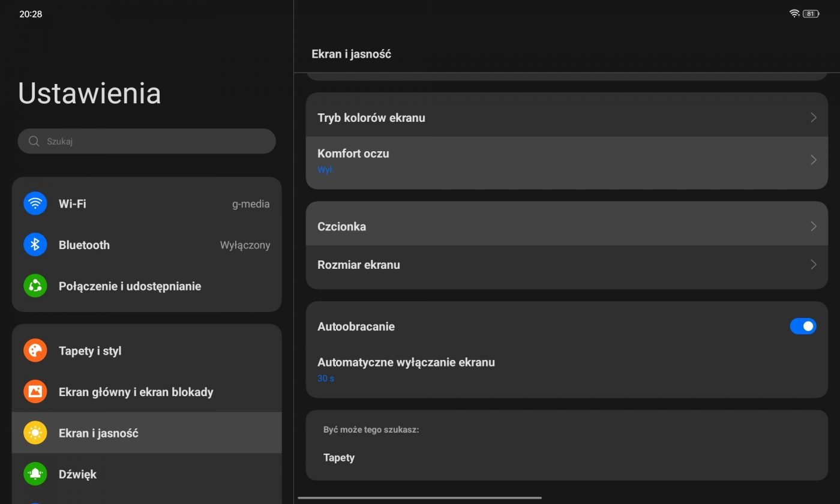The width and height of the screenshot is (840, 504).
Task: Tap the blue Bluetooth icon
Action: click(35, 245)
